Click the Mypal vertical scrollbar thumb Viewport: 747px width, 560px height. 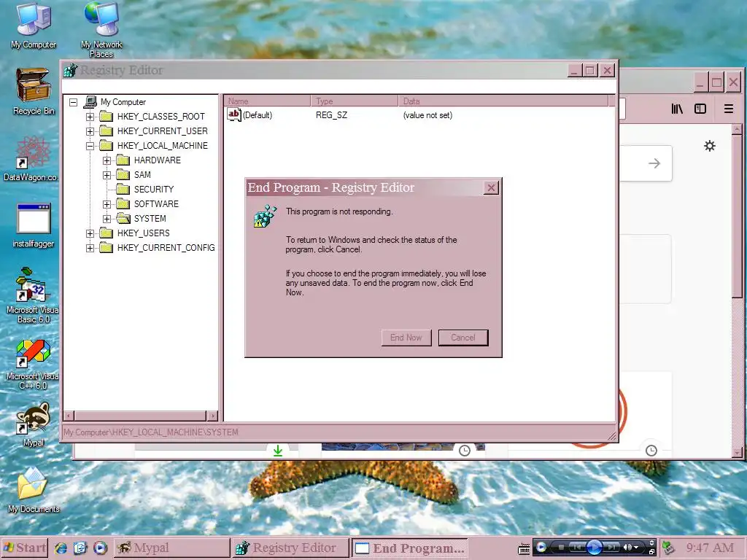(737, 216)
